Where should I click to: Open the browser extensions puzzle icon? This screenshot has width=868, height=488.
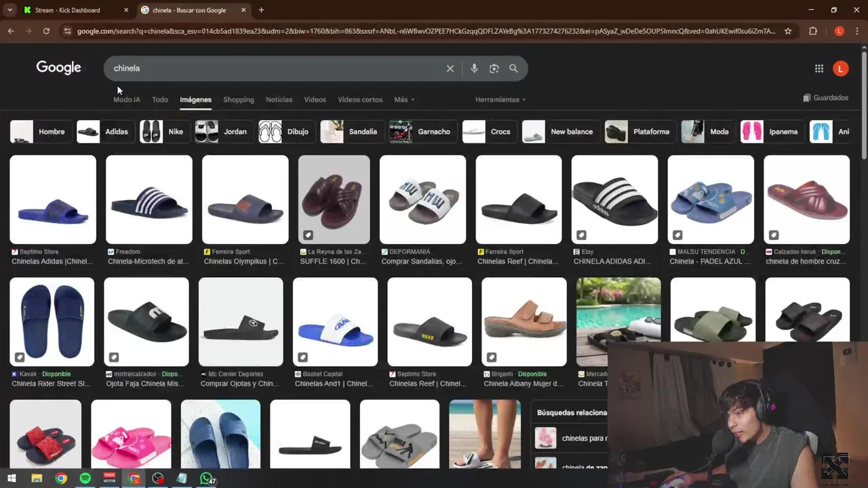click(x=813, y=31)
